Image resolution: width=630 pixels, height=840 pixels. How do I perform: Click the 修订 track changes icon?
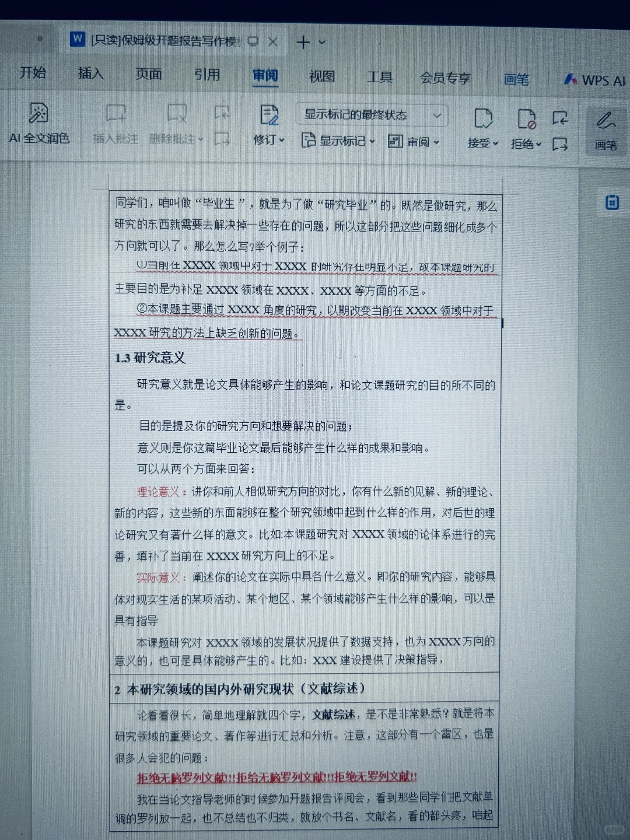click(x=269, y=115)
